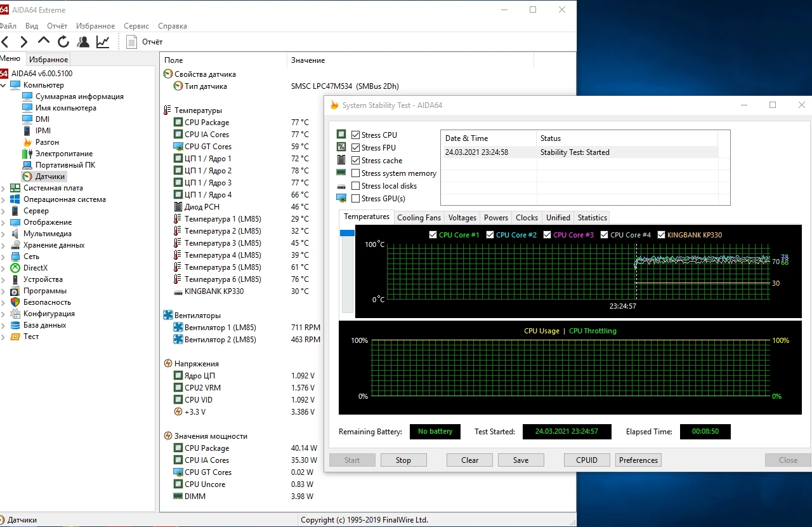This screenshot has width=812, height=527.
Task: Select Суммарная информация in the tree
Action: [x=79, y=97]
